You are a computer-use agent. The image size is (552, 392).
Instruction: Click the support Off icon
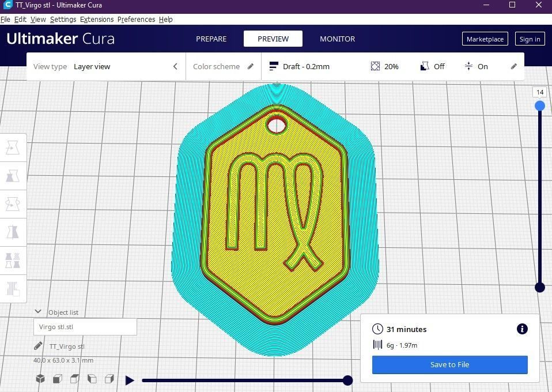click(425, 66)
